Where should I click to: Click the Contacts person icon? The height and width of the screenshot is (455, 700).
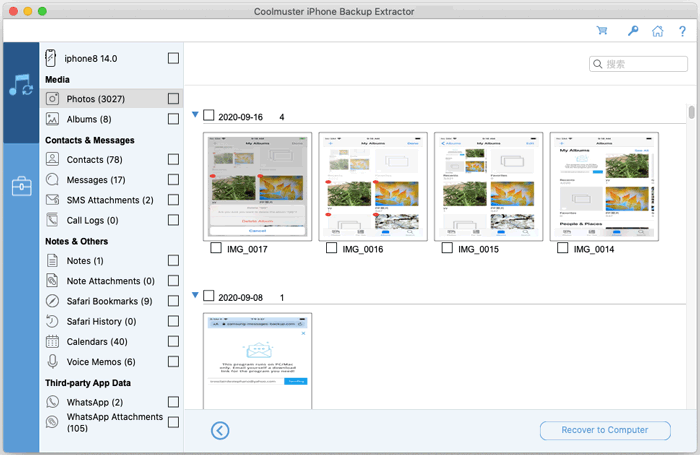(x=52, y=159)
